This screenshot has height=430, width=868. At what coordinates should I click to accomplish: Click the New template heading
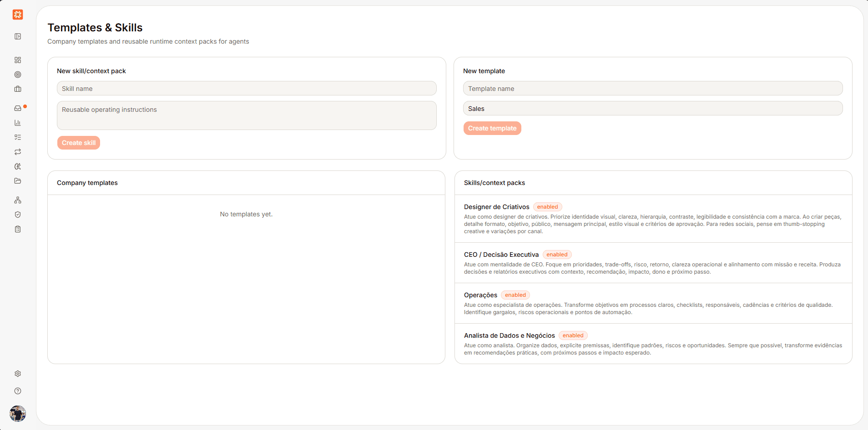point(484,71)
